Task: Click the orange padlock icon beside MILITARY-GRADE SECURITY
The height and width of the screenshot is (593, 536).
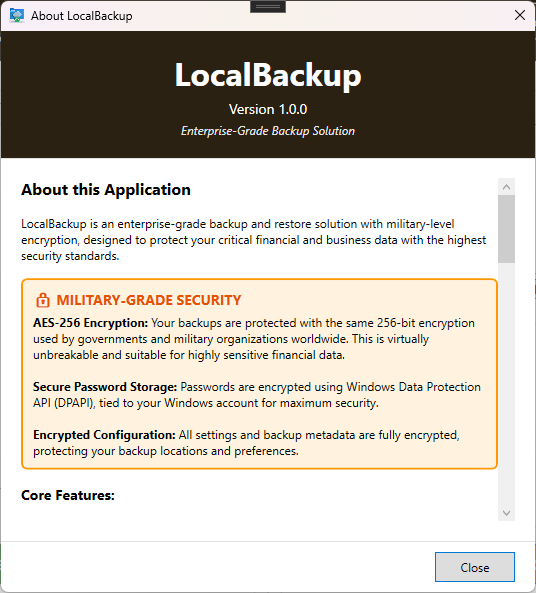Action: [x=43, y=300]
